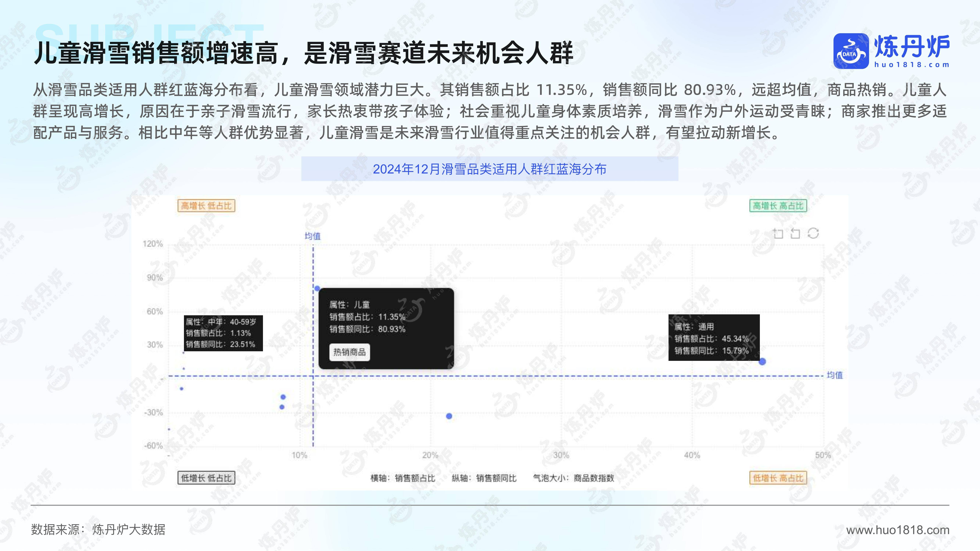Click the vertical 均值 label above dashed line
Image resolution: width=980 pixels, height=551 pixels.
pyautogui.click(x=313, y=236)
